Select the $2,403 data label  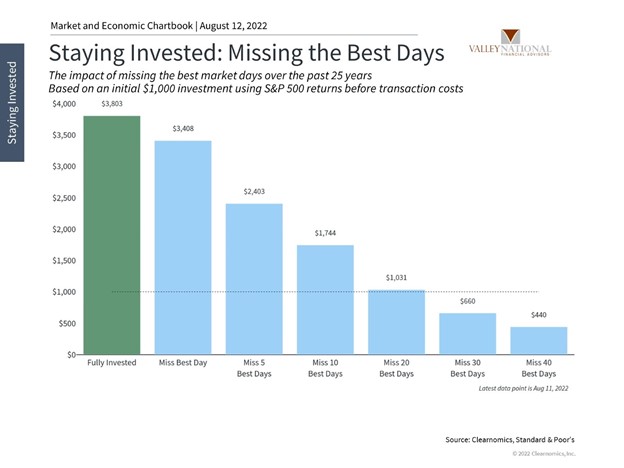point(254,191)
